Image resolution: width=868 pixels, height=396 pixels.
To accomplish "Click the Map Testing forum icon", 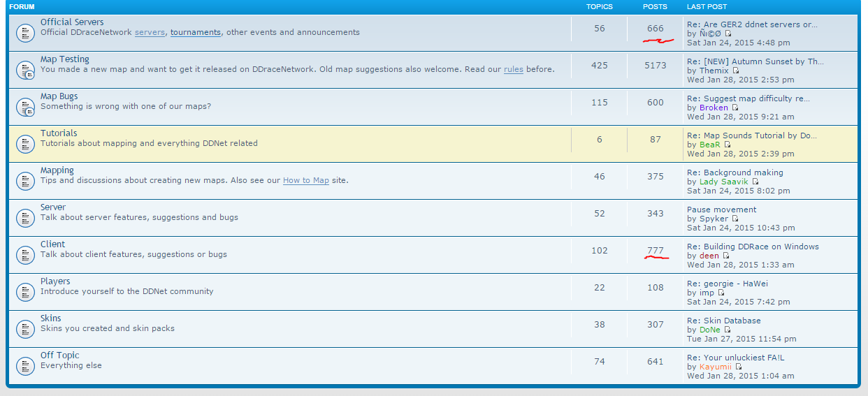I will 25,70.
